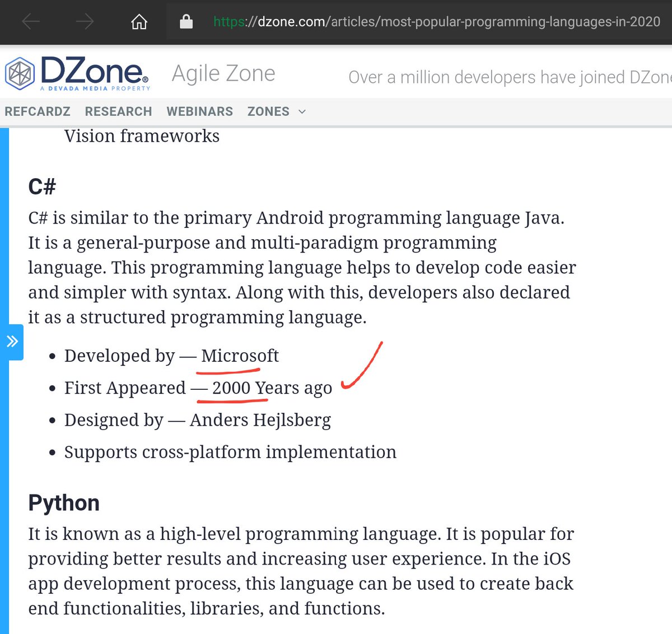The height and width of the screenshot is (634, 672).
Task: Focus the dzone.com URL address bar
Action: pos(437,22)
